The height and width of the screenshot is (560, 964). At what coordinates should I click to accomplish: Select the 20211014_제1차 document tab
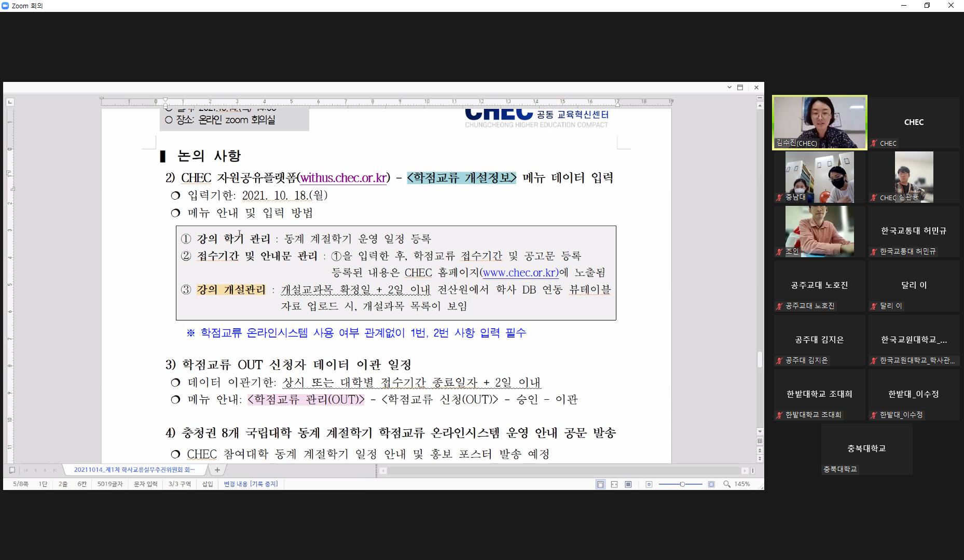[x=134, y=470]
